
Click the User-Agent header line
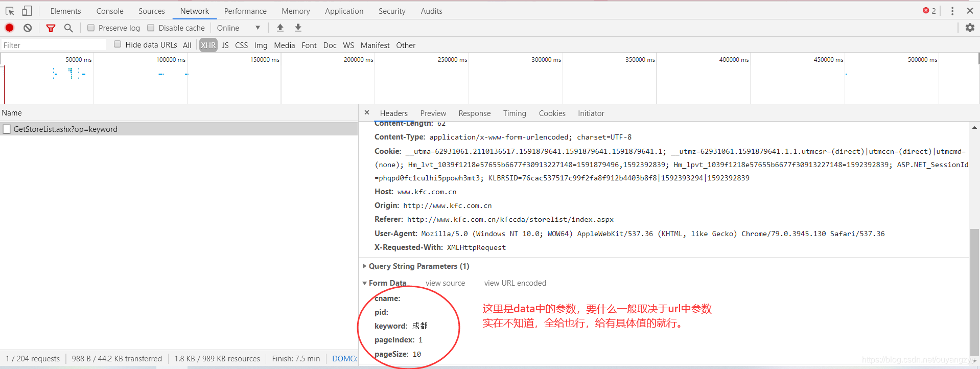[629, 234]
